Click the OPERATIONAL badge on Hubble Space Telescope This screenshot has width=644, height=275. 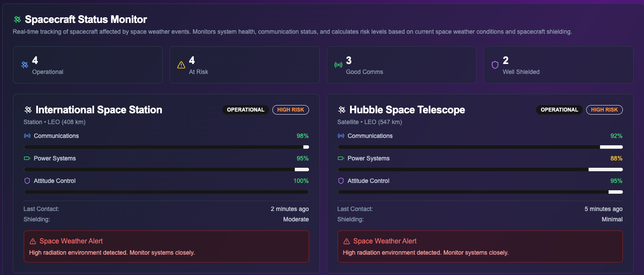[559, 110]
